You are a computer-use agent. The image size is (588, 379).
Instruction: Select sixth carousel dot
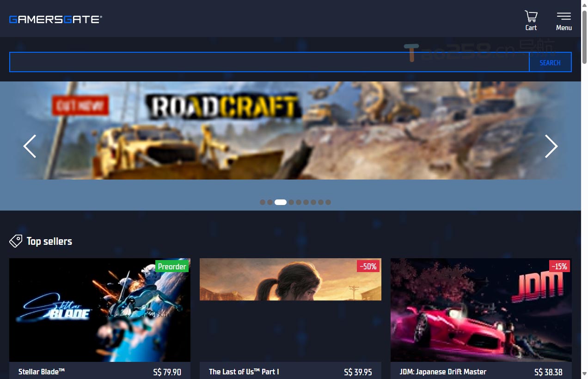(x=306, y=202)
